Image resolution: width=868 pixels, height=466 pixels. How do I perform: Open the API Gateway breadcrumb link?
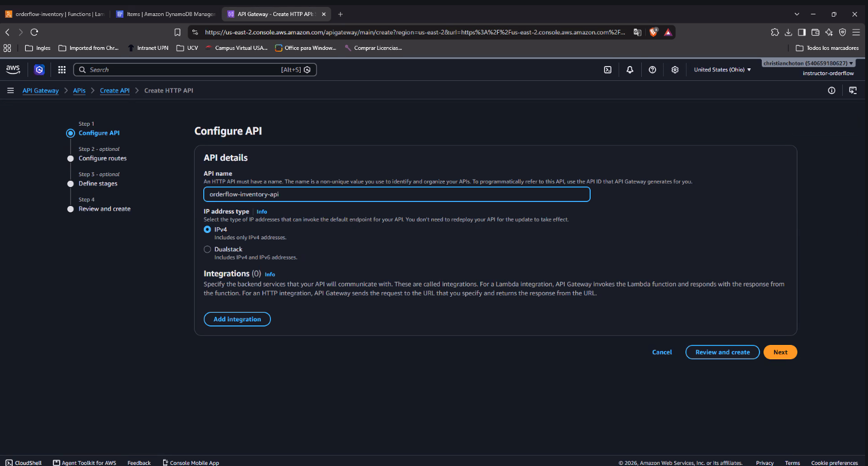[x=41, y=90]
